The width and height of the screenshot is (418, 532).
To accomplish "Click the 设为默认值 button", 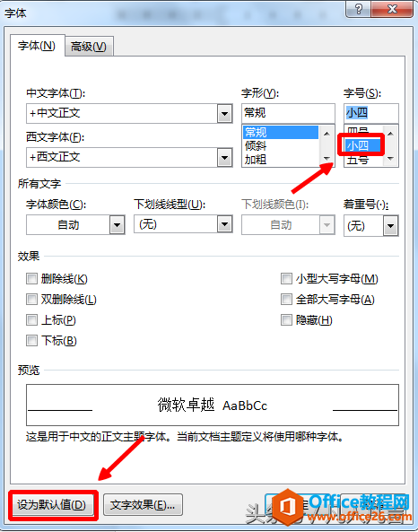I will pyautogui.click(x=52, y=505).
